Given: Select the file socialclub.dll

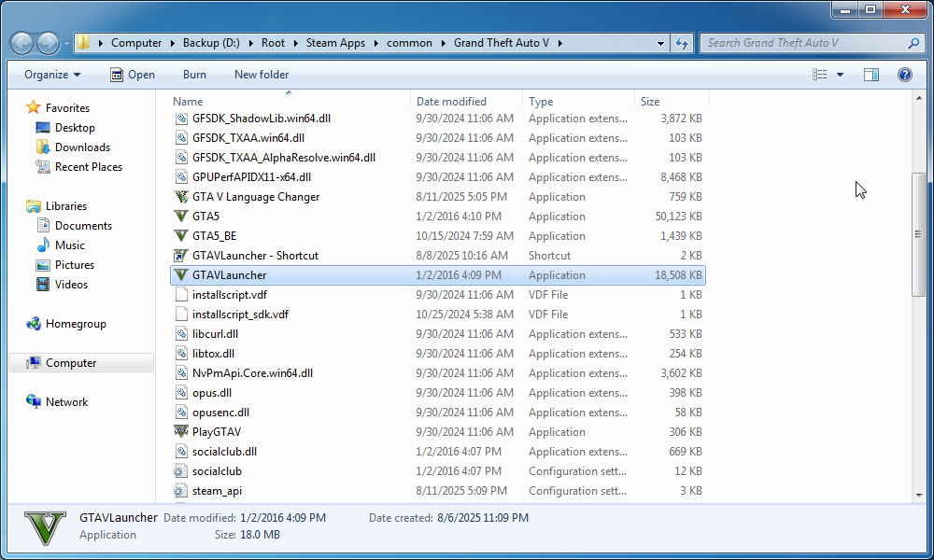Looking at the screenshot, I should pos(224,452).
